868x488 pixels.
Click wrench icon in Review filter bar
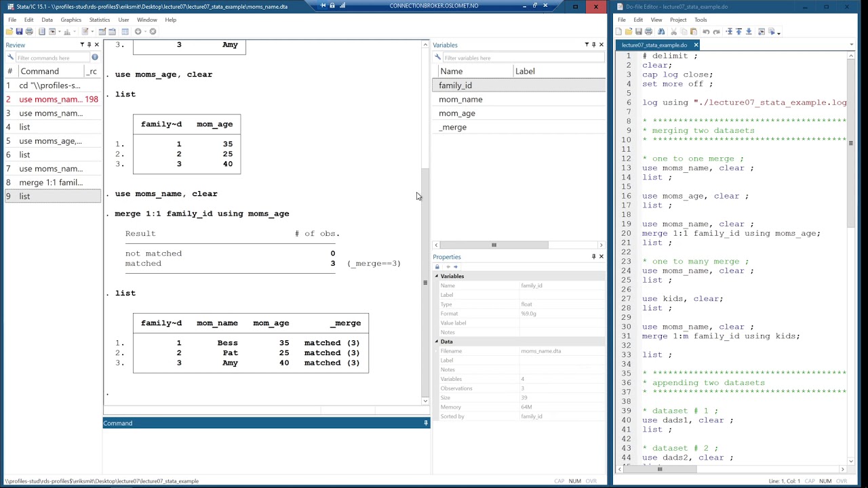pyautogui.click(x=10, y=58)
